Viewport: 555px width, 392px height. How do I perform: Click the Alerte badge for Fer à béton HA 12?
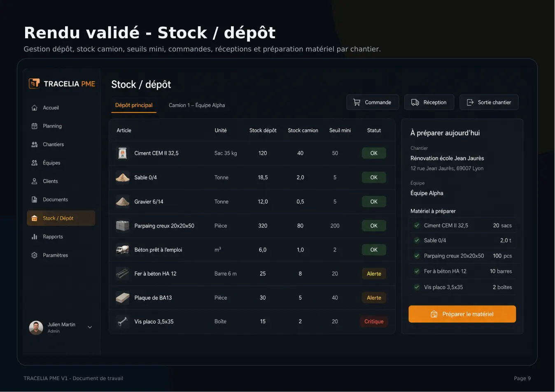(x=374, y=274)
